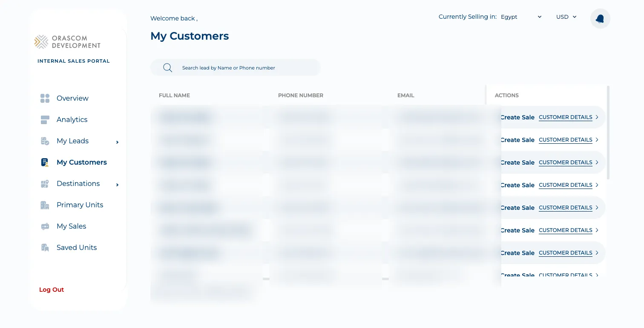Click Create Sale in second row
The image size is (644, 328).
pyautogui.click(x=517, y=140)
